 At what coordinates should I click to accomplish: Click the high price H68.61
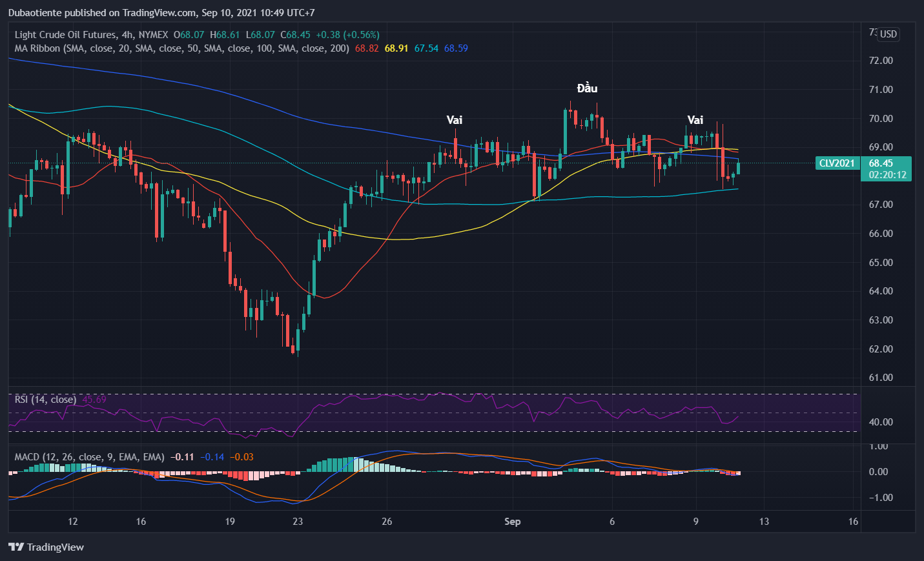(225, 35)
